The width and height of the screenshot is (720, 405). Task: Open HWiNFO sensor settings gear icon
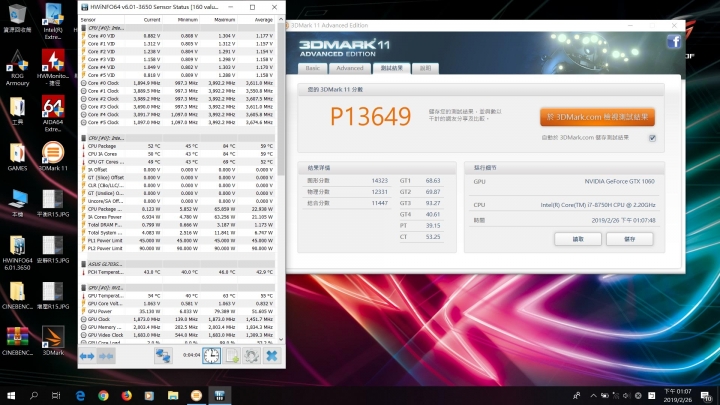click(x=251, y=356)
